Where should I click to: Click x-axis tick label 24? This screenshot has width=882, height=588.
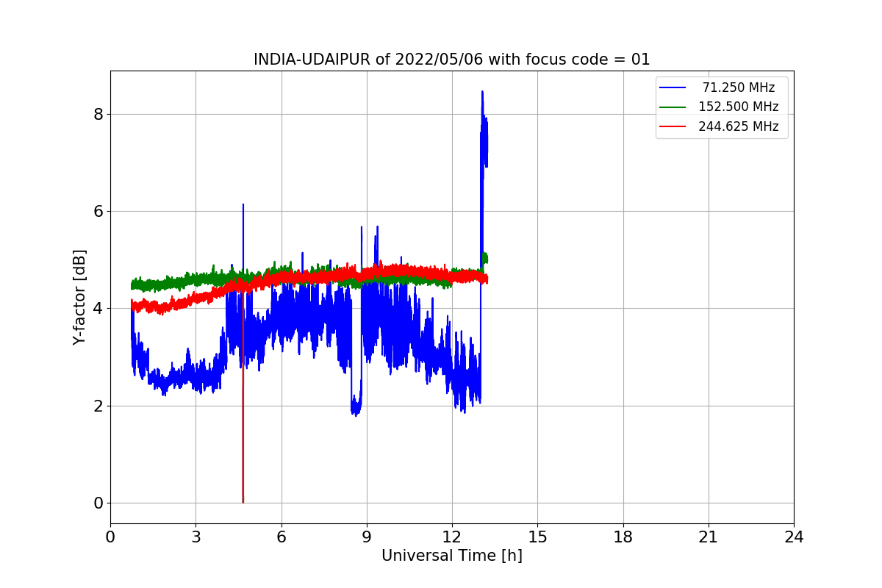click(x=794, y=537)
